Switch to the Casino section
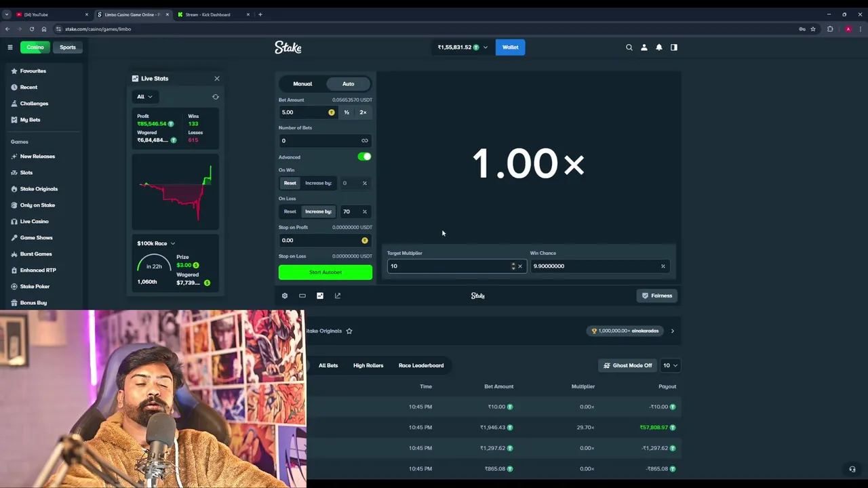Screen dimensions: 868x488 tap(35, 47)
